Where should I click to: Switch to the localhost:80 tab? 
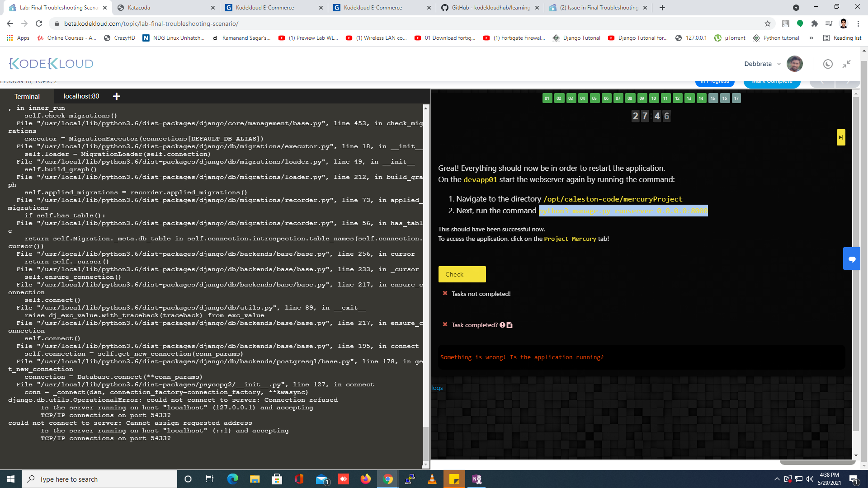click(81, 96)
